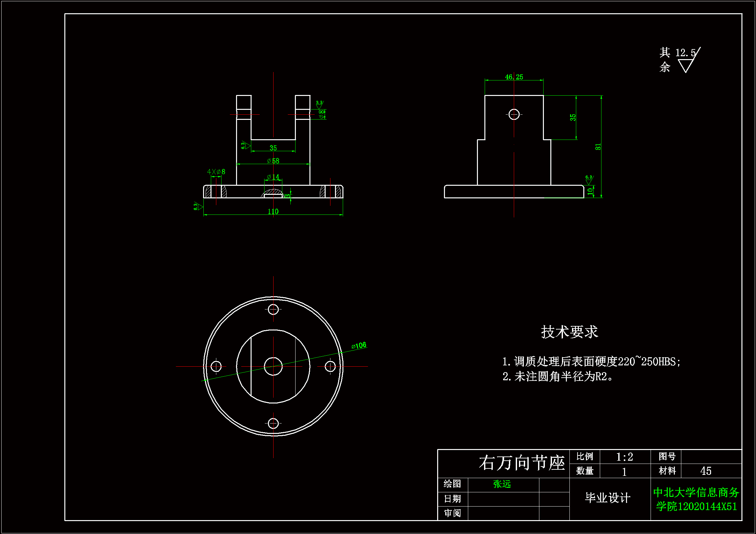The height and width of the screenshot is (534, 756).
Task: Click the 6.3 roughness mark above dimension 10
Action: pyautogui.click(x=589, y=180)
